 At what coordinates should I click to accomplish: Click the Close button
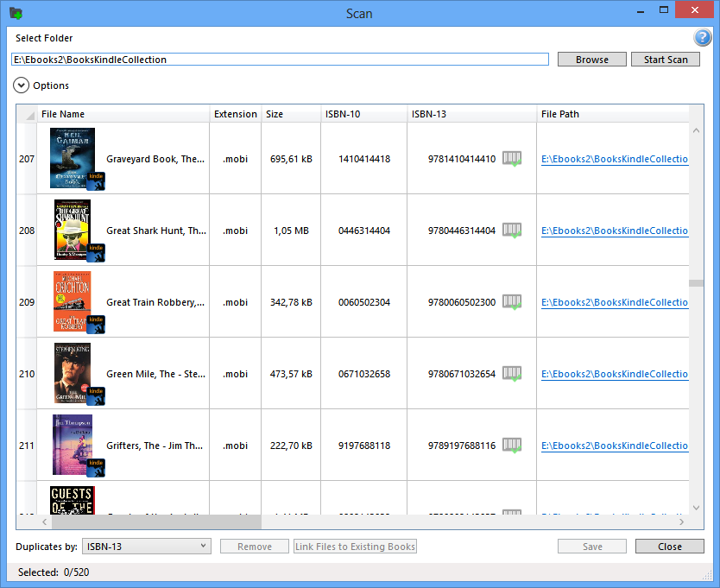(x=669, y=546)
